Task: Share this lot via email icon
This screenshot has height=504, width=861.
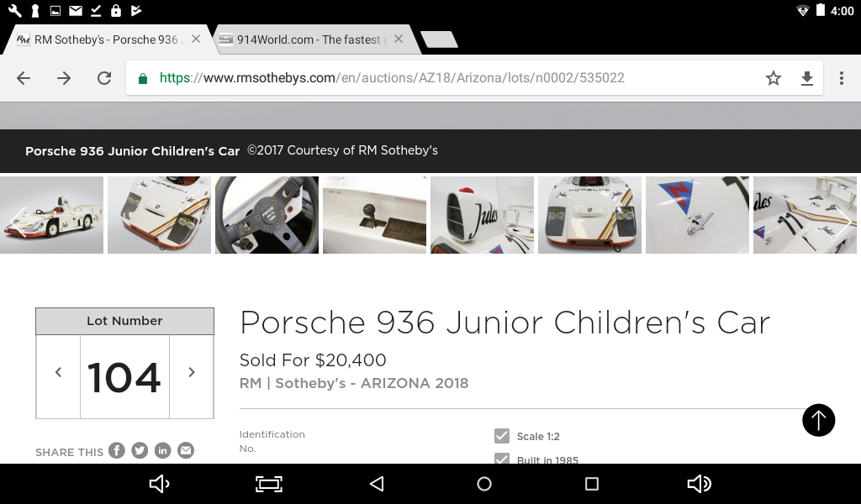Action: pos(185,451)
